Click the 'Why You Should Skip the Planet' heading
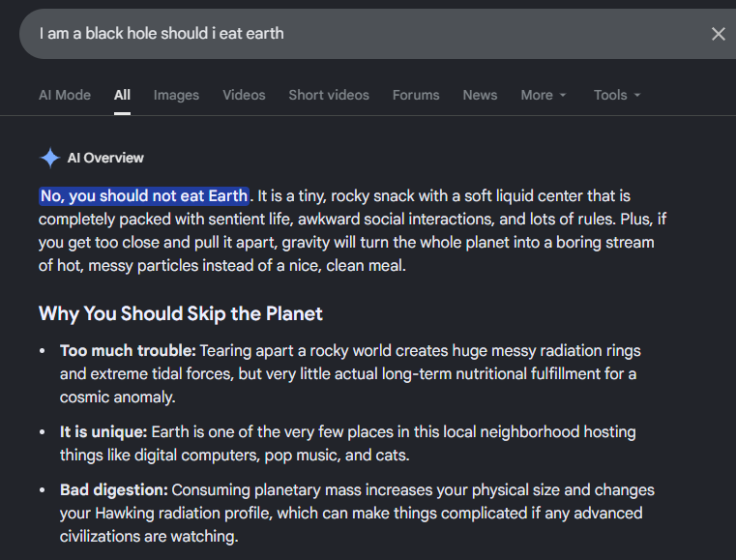 [x=181, y=313]
